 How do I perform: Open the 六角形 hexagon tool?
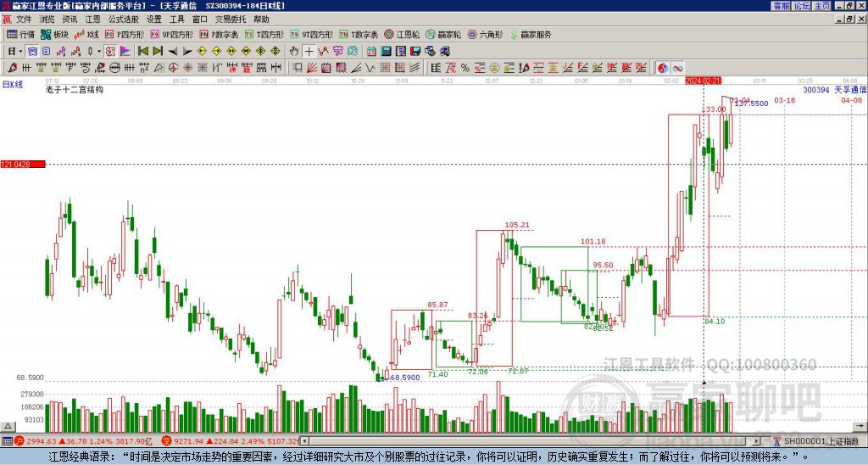pos(485,34)
